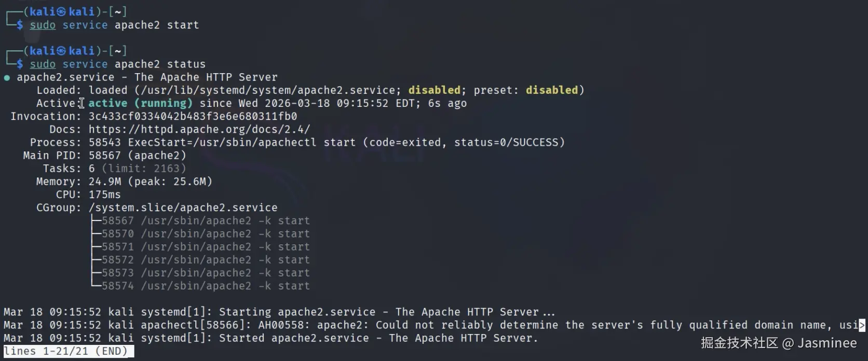Click the /system.slice/apache2.service CGroup path
Screen dimensions: 868x361
(x=183, y=207)
